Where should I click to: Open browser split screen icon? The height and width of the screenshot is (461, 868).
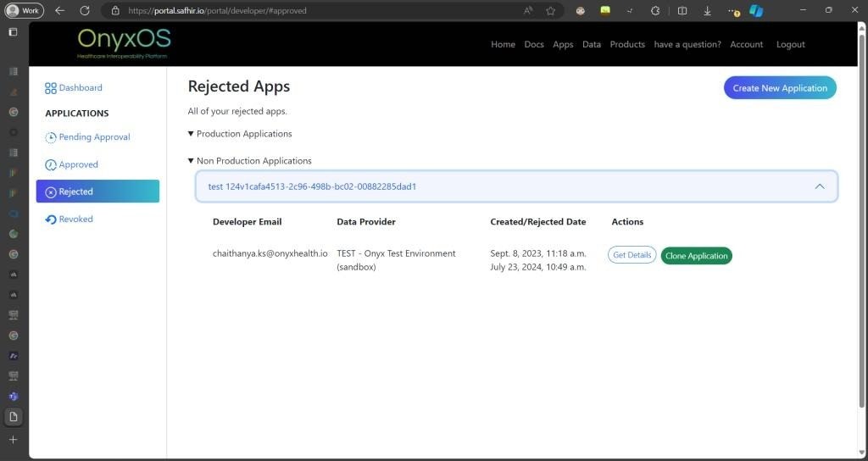click(682, 11)
